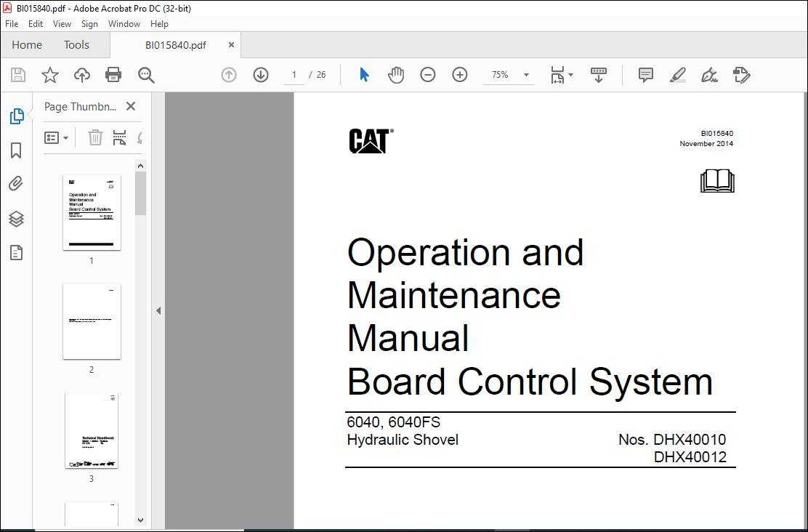Click thumbnail panel scroll down arrow
808x532 pixels.
point(141,520)
